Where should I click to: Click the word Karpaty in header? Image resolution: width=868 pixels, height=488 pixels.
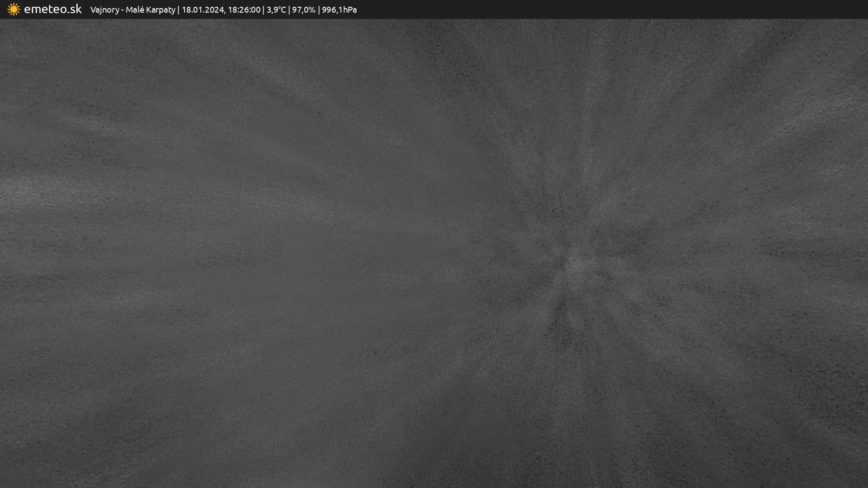click(160, 10)
